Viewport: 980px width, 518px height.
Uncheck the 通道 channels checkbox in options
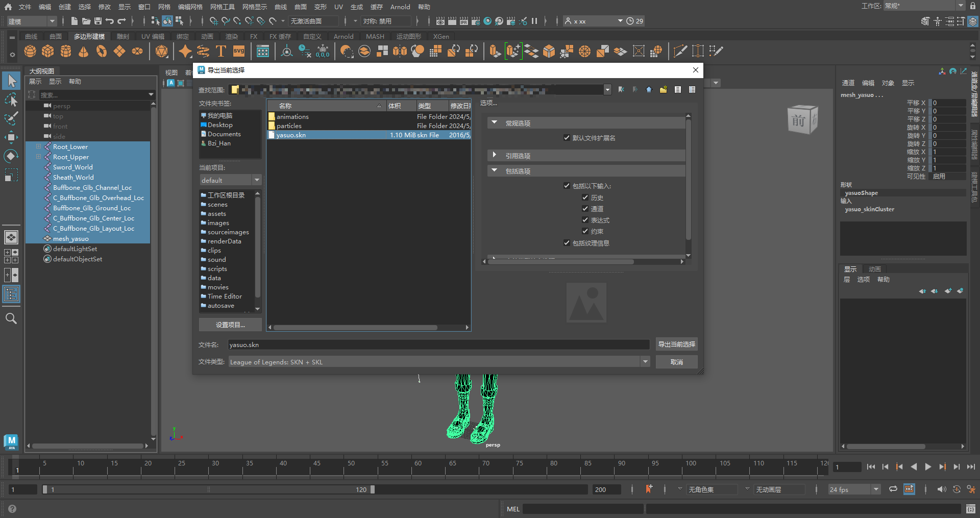click(x=585, y=209)
